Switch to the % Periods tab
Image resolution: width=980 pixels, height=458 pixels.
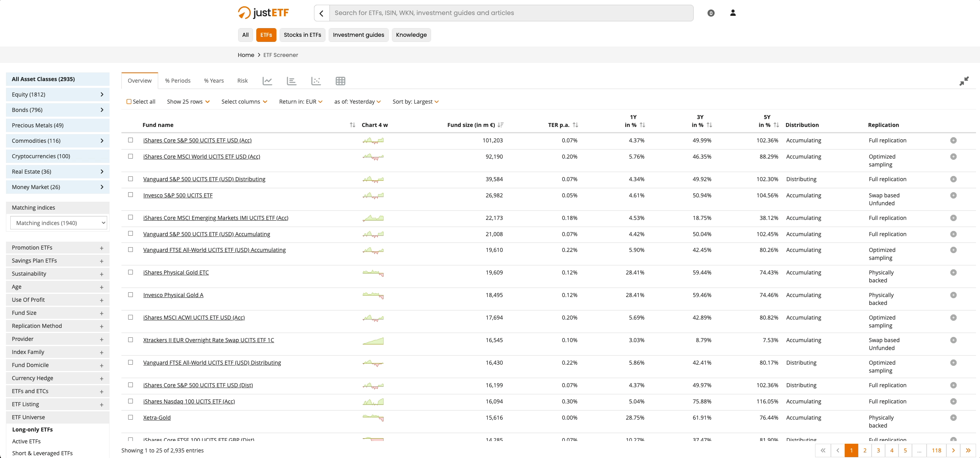178,81
